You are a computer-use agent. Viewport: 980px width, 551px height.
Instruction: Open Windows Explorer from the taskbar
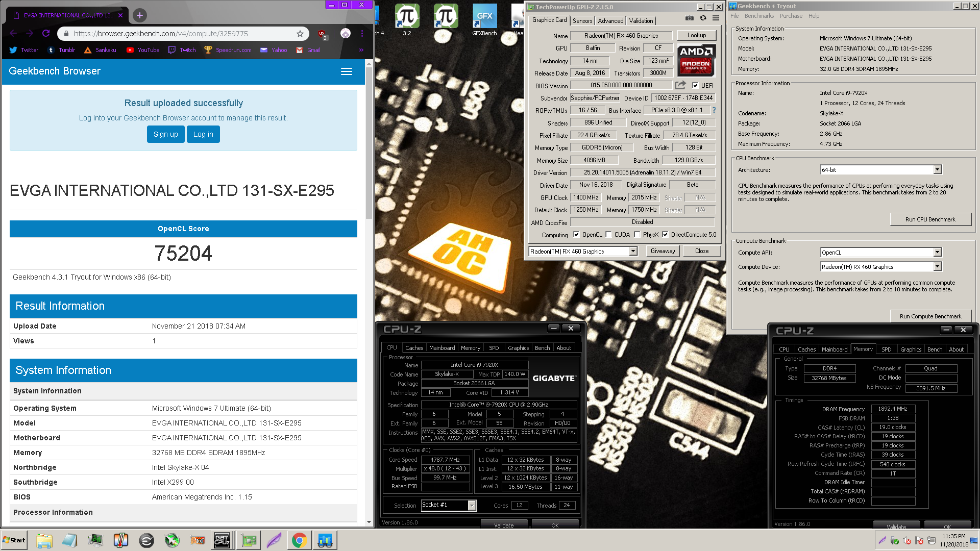[44, 540]
